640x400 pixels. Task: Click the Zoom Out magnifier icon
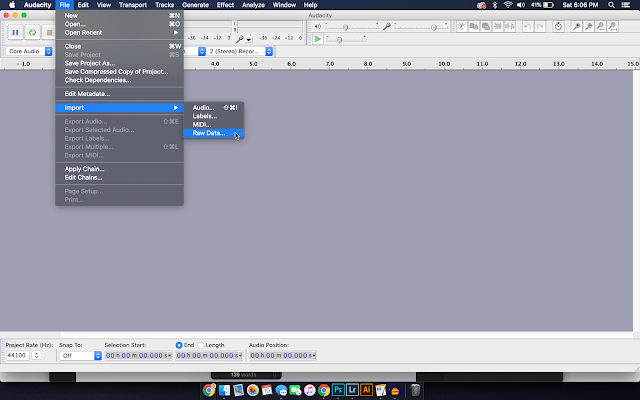tap(589, 27)
